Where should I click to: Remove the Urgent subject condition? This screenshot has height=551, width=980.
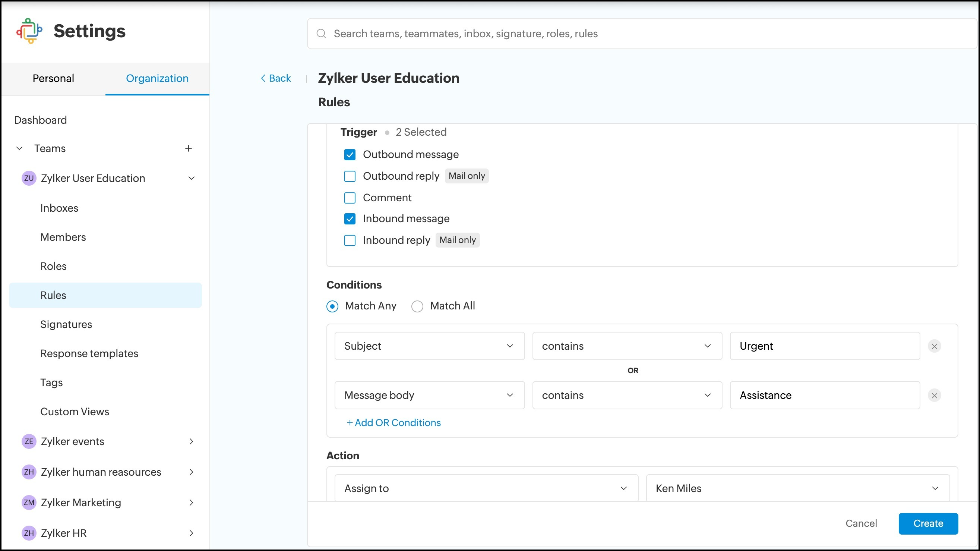pos(934,346)
